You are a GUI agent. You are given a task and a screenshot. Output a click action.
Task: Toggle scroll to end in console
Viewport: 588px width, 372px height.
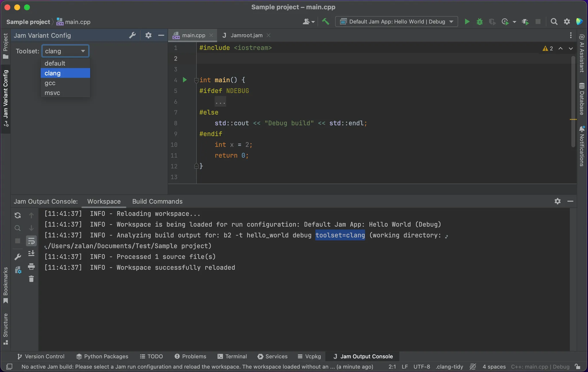(31, 254)
